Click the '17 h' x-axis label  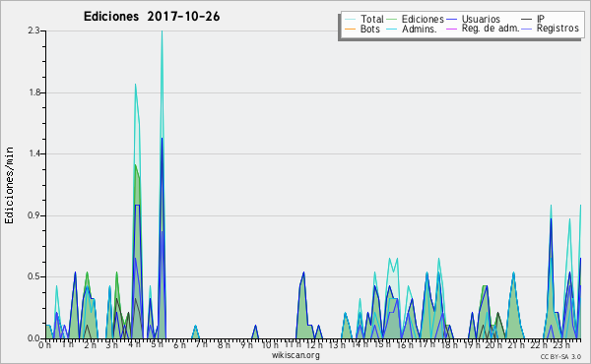click(x=427, y=344)
